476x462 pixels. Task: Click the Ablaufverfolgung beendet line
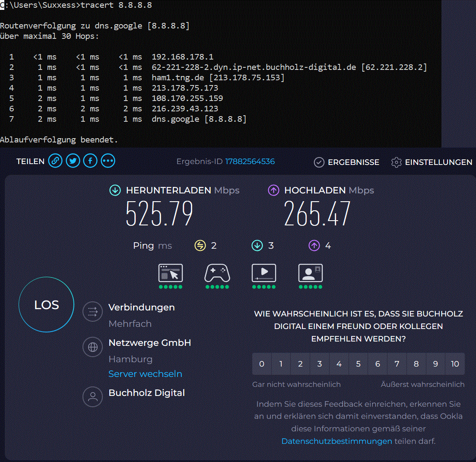59,139
